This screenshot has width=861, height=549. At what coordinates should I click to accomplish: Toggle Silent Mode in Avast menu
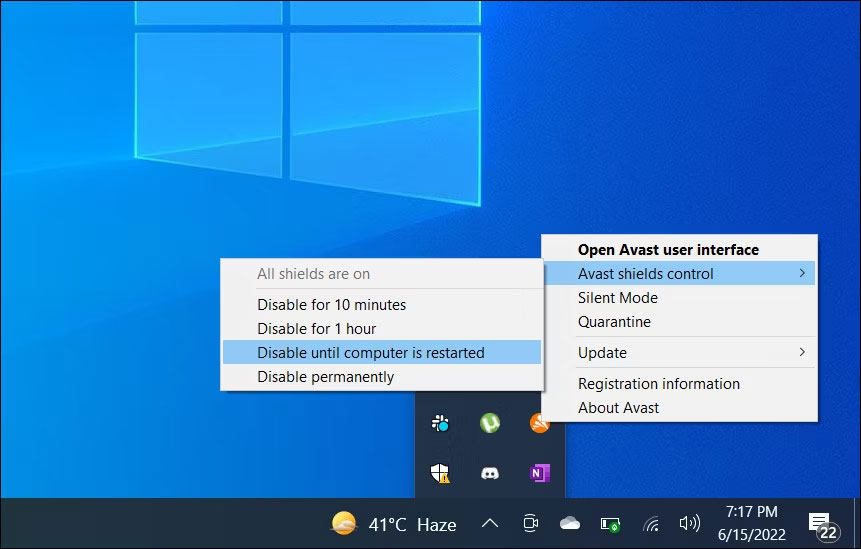618,298
